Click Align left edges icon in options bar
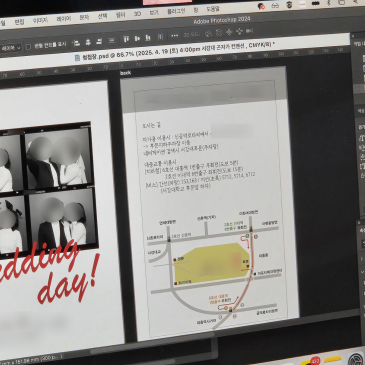The image size is (365, 365). tap(77, 43)
